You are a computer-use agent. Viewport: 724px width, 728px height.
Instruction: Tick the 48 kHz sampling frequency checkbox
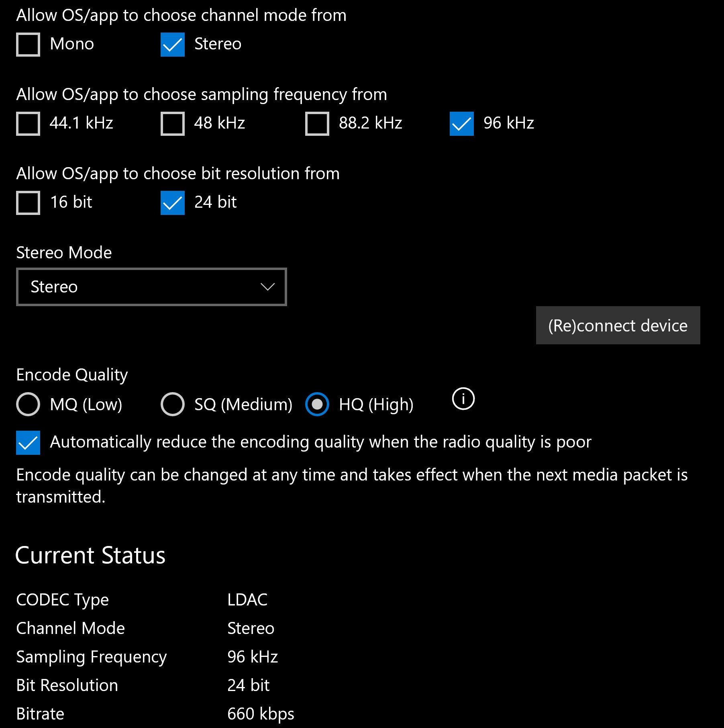tap(173, 123)
